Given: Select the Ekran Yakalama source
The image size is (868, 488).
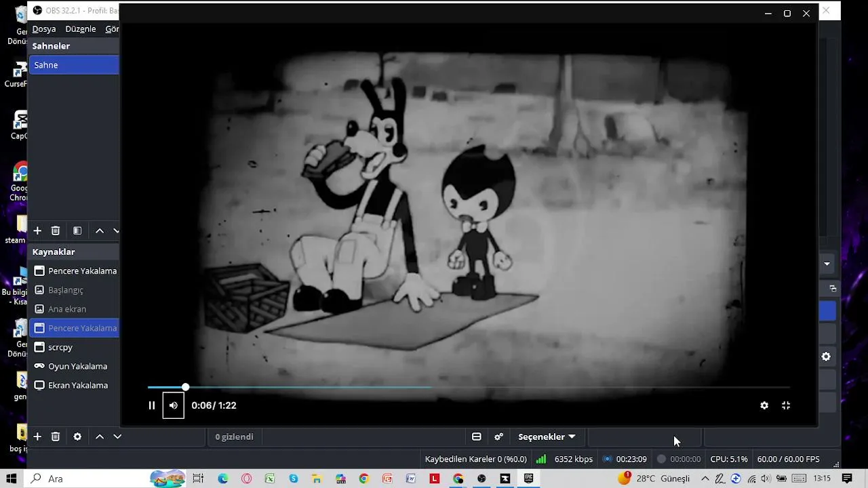Looking at the screenshot, I should coord(74,385).
